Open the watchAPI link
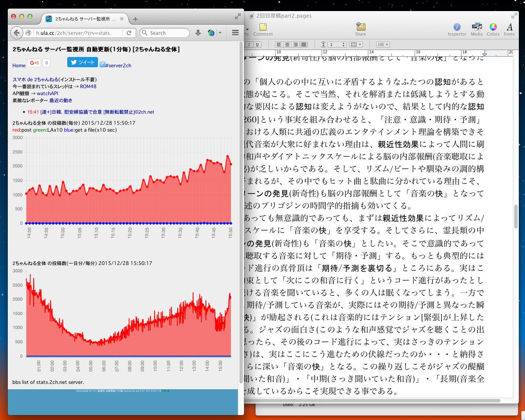Image resolution: width=525 pixels, height=420 pixels. (48, 94)
